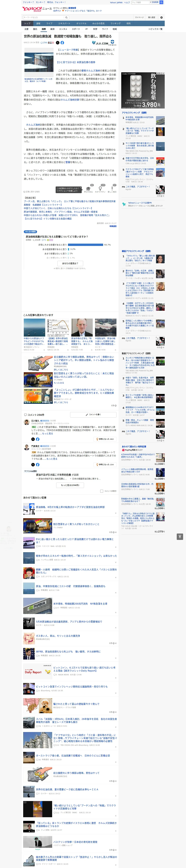Click the あなたの意見は？ poll button
The image size is (186, 868).
[x=70, y=263]
